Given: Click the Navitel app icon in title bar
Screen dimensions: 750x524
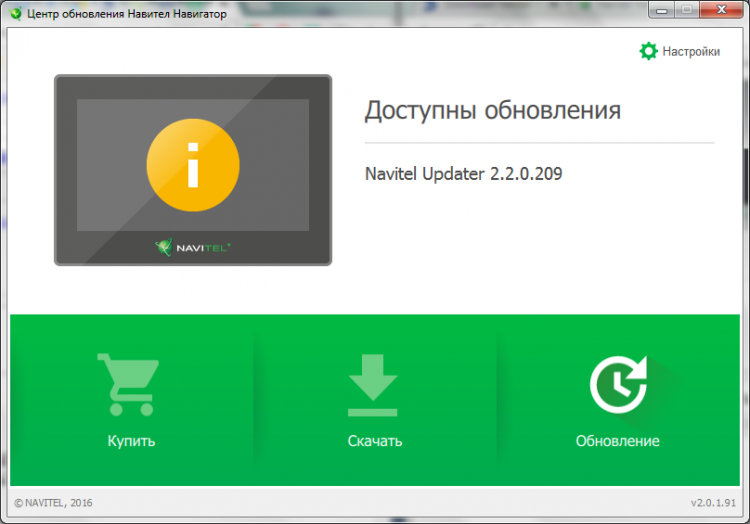Looking at the screenshot, I should pos(16,13).
